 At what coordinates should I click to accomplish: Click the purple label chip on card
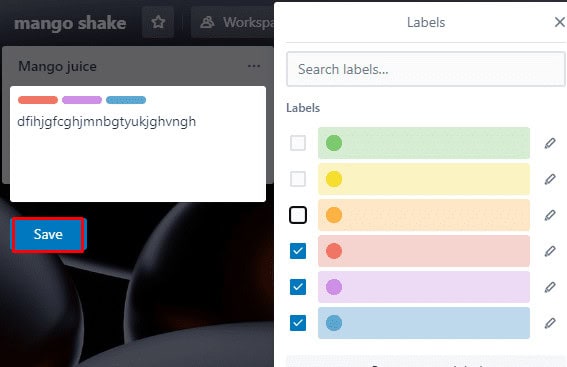82,100
